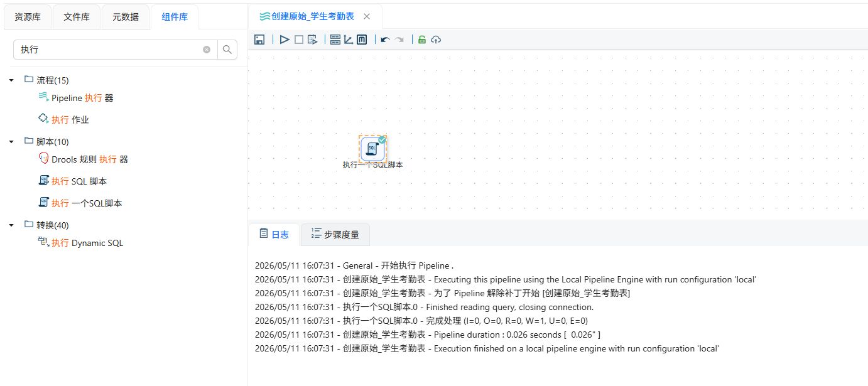Click the axis chart toolbar icon
The width and height of the screenshot is (868, 386).
tap(348, 40)
